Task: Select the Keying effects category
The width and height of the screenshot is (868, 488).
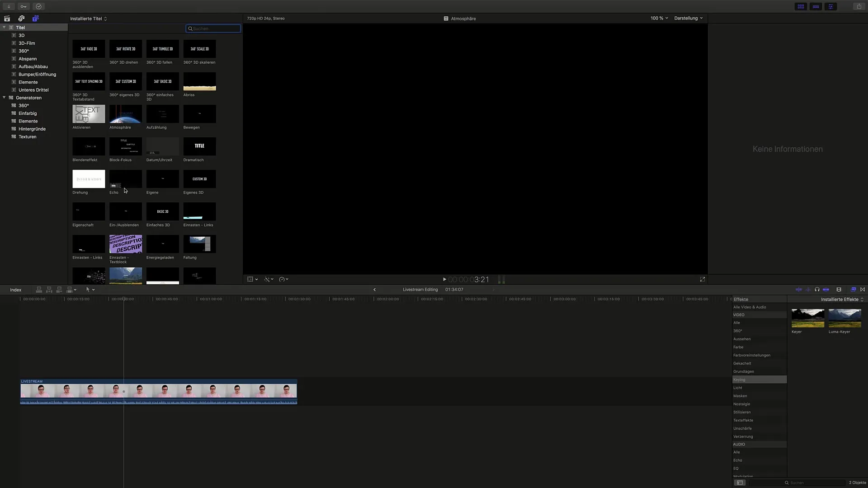Action: [759, 380]
